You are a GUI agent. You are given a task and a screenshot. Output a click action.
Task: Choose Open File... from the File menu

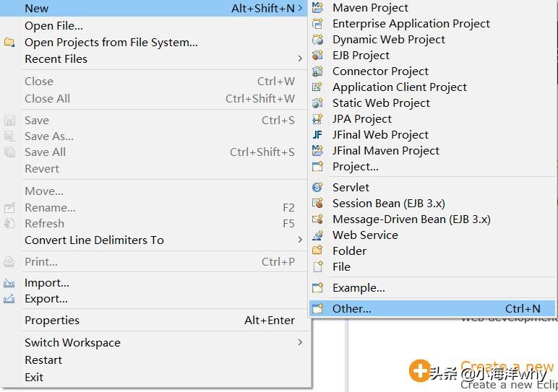pos(154,26)
